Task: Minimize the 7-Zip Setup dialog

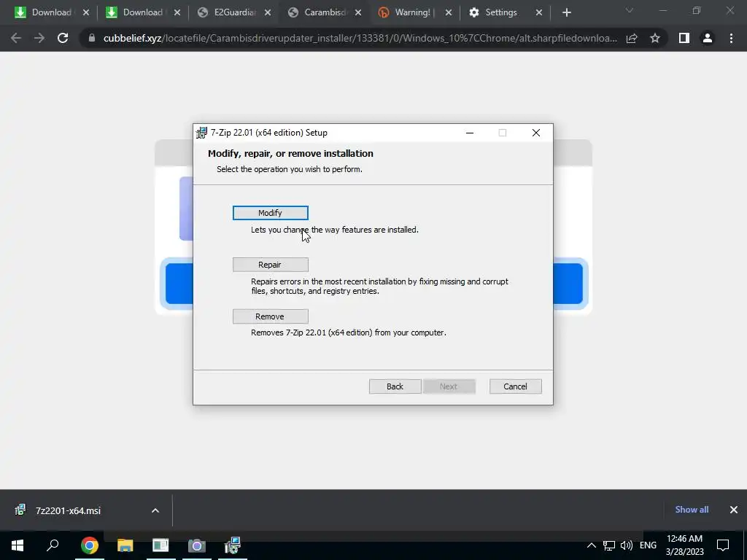Action: 470,133
